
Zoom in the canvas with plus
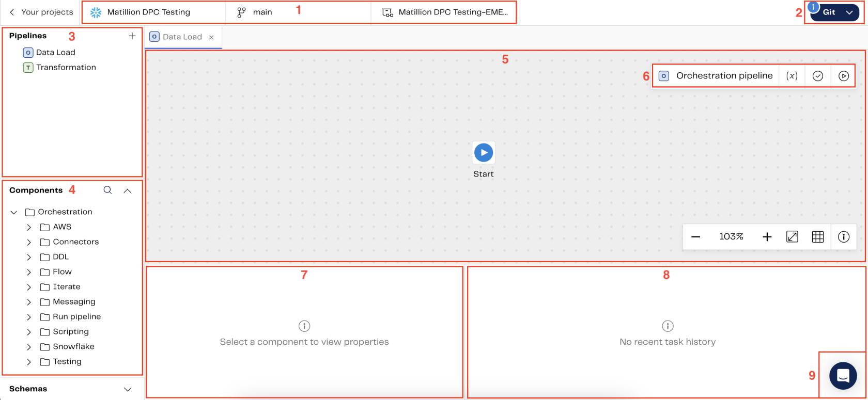[x=767, y=237]
